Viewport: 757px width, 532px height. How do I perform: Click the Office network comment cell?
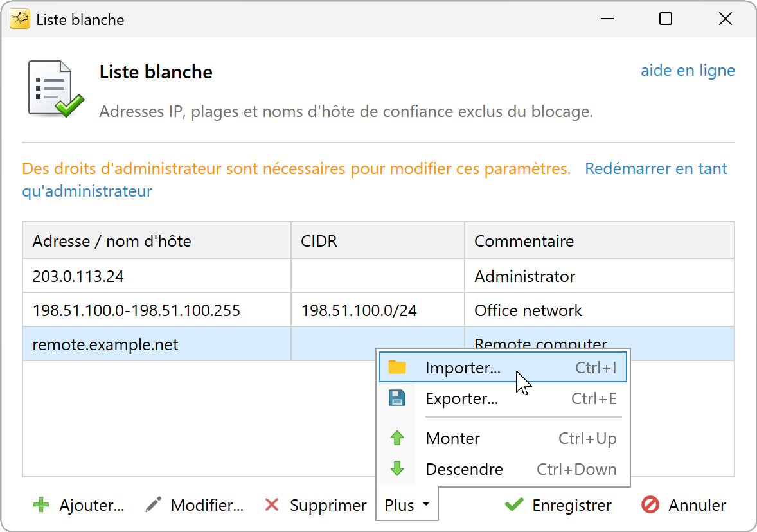point(600,310)
